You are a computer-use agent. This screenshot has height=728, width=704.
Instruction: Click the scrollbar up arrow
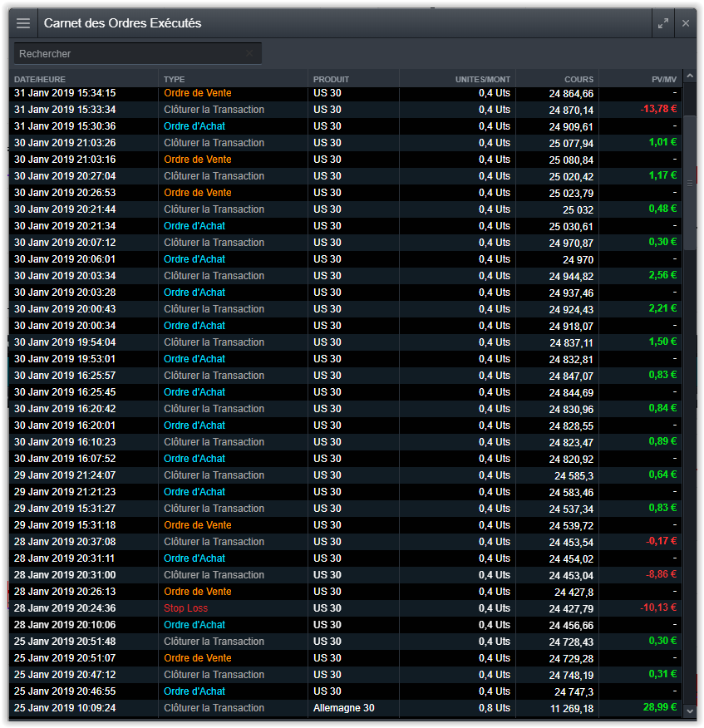point(690,76)
